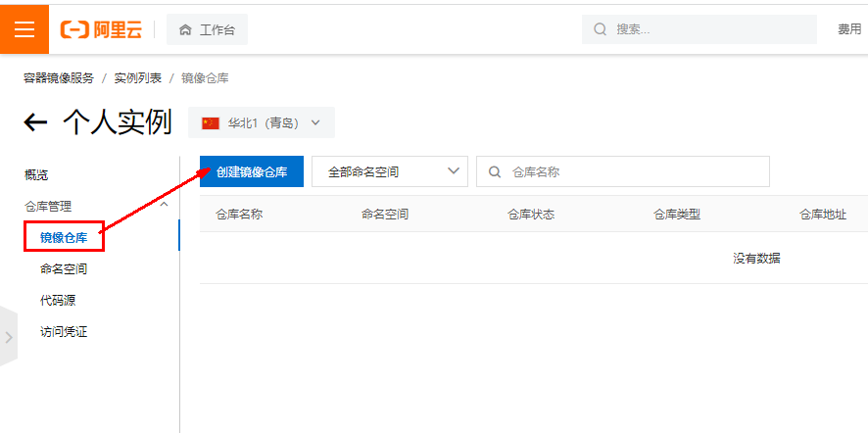Expand the collapsed left side panel arrow
868x433 pixels.
click(9, 337)
